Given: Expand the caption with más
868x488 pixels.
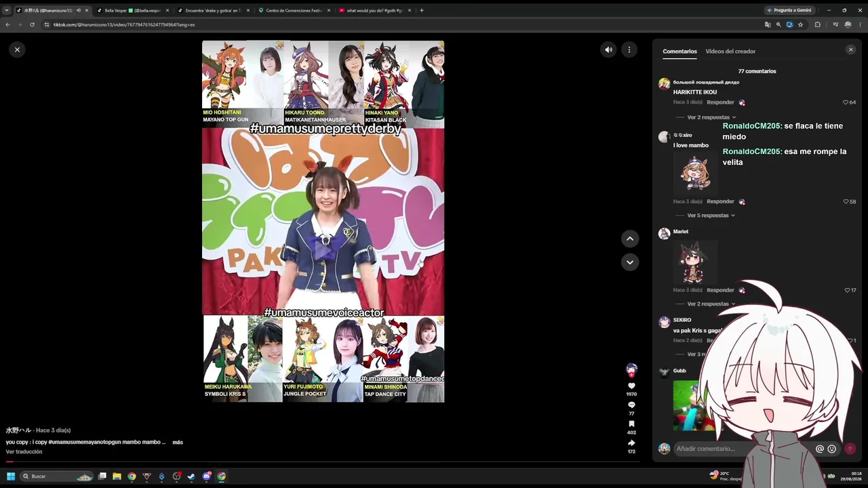Looking at the screenshot, I should (x=178, y=442).
